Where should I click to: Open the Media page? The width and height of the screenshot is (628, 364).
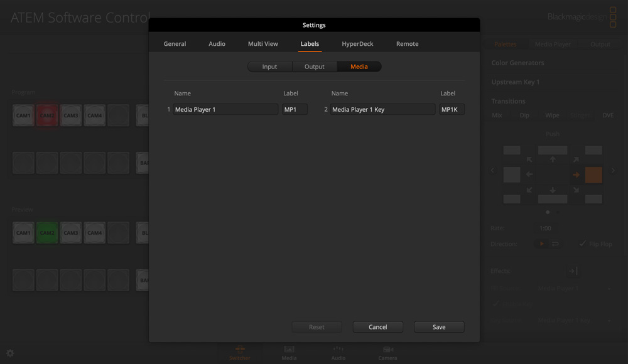288,353
